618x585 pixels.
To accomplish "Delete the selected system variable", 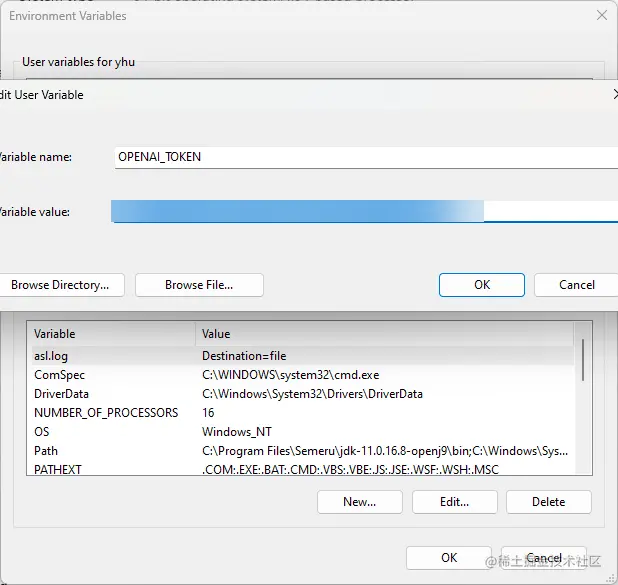I will pyautogui.click(x=549, y=502).
